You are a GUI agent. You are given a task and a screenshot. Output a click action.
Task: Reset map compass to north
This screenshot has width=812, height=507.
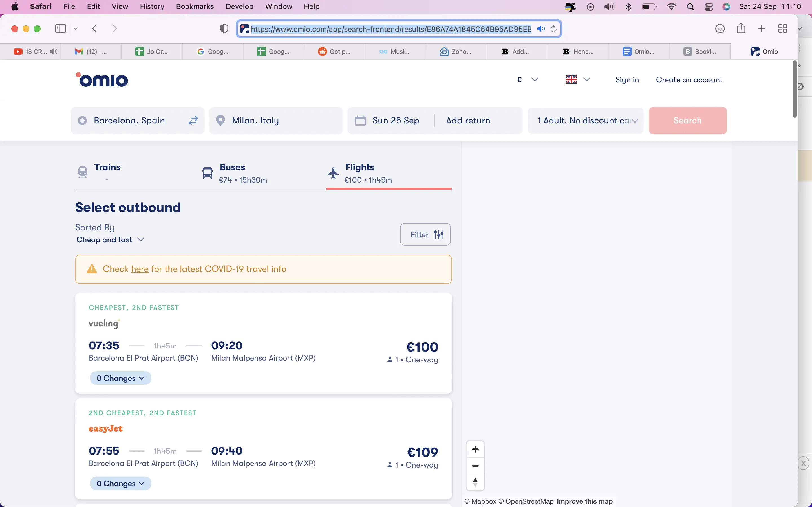pyautogui.click(x=475, y=482)
